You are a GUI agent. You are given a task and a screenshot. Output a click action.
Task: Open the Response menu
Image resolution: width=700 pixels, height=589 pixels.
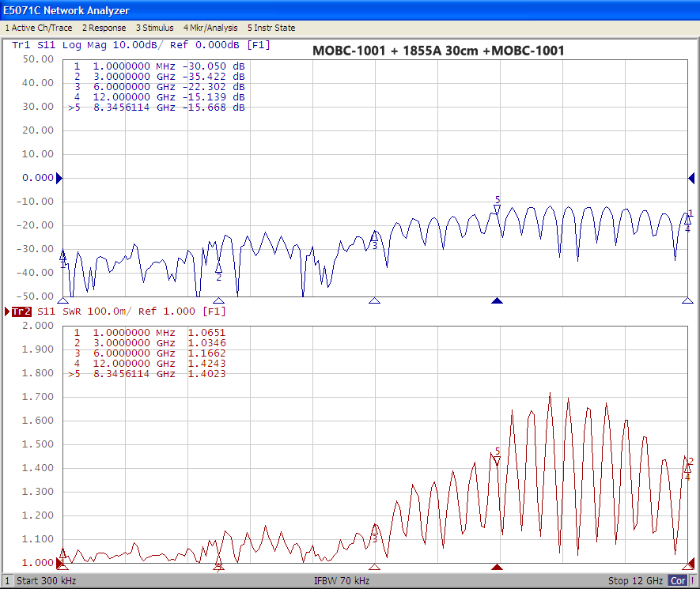[x=104, y=28]
